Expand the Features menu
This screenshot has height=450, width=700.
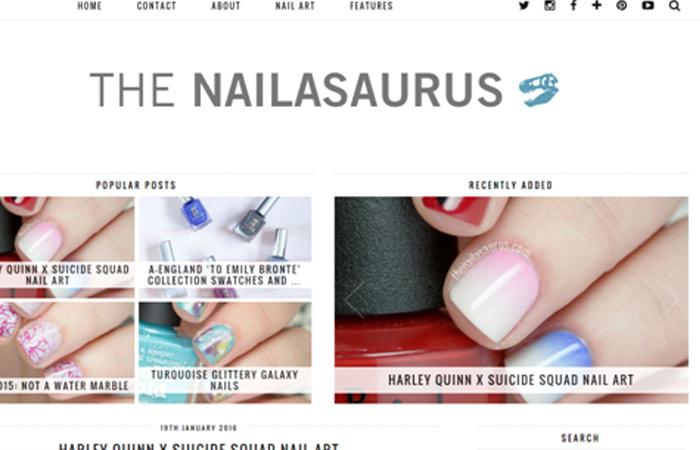tap(371, 6)
